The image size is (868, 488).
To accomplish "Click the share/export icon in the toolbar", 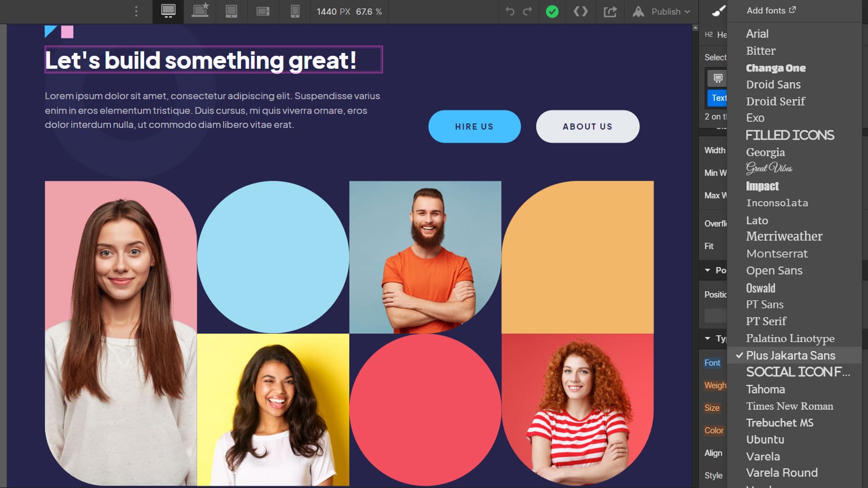I will 610,11.
